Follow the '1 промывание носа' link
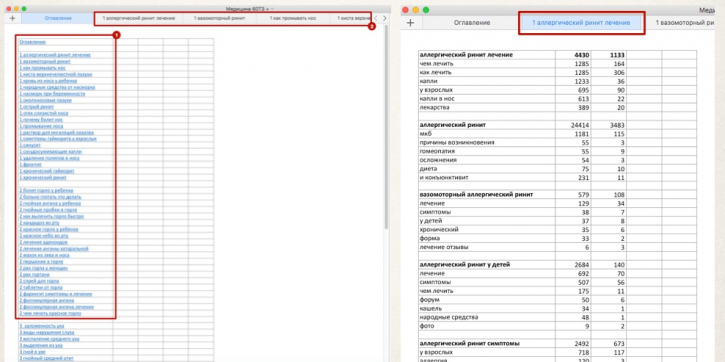The height and width of the screenshot is (362, 725). coord(41,126)
